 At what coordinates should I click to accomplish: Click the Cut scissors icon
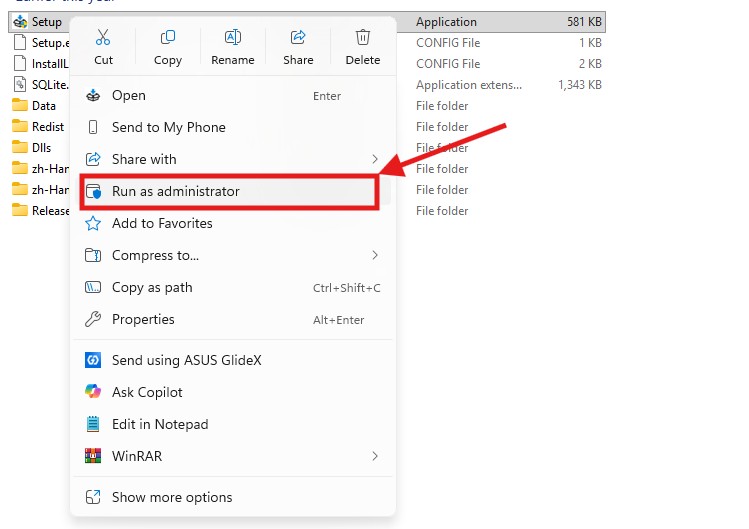(103, 37)
